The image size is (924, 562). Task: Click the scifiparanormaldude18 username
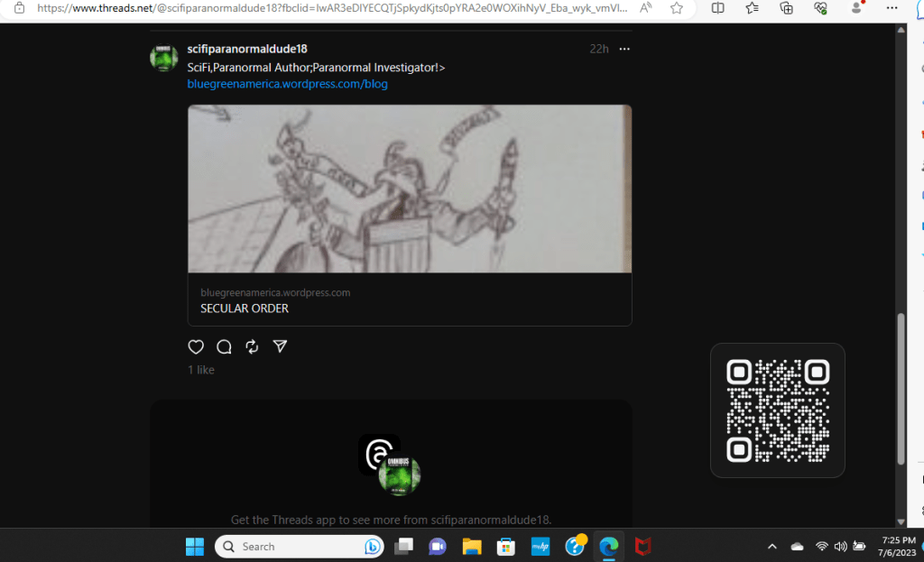pyautogui.click(x=247, y=49)
